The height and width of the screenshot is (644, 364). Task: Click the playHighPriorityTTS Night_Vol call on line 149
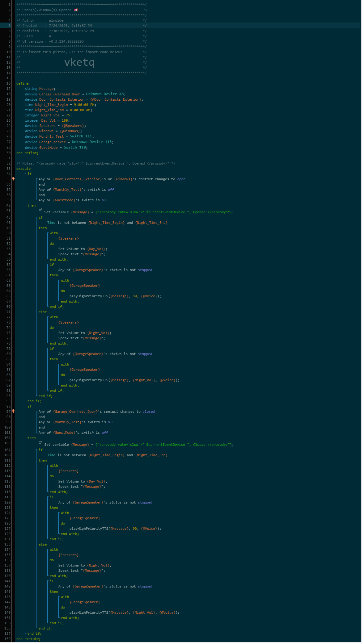click(x=124, y=613)
